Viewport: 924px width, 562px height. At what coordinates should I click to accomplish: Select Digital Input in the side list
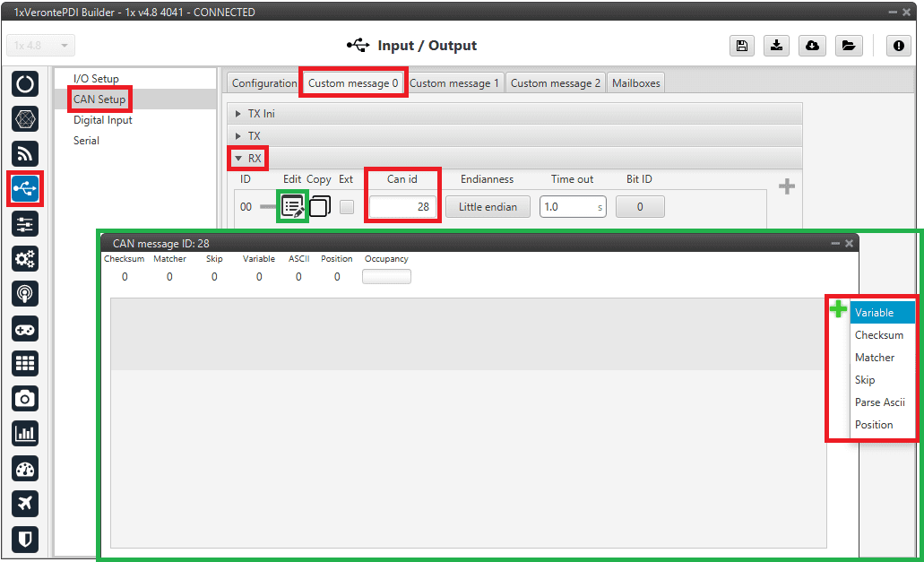click(x=102, y=120)
